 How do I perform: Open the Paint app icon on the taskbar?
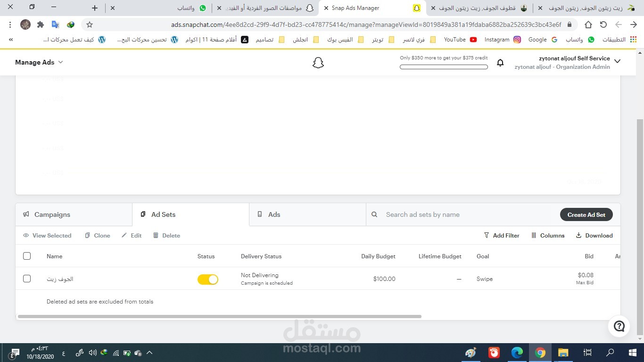471,353
